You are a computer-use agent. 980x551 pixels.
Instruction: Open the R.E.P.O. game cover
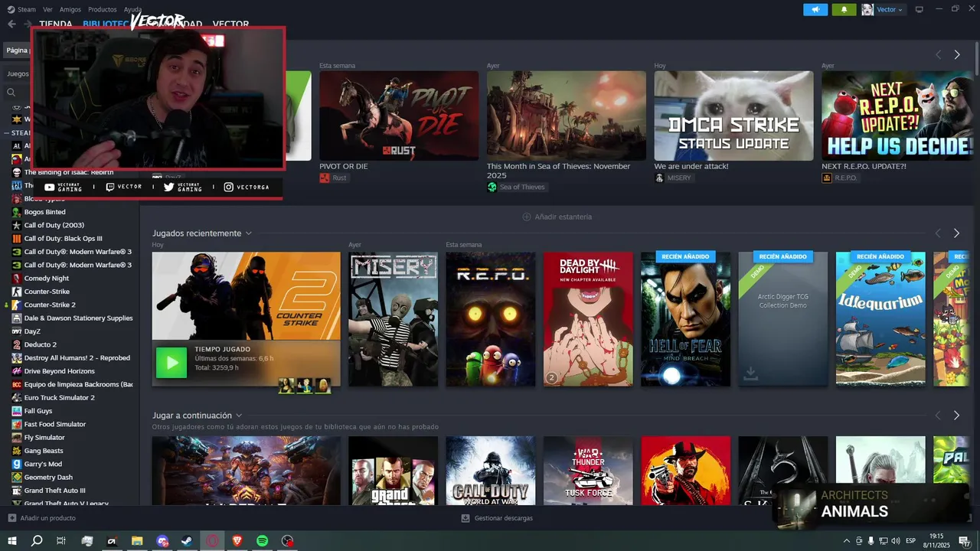(x=491, y=319)
